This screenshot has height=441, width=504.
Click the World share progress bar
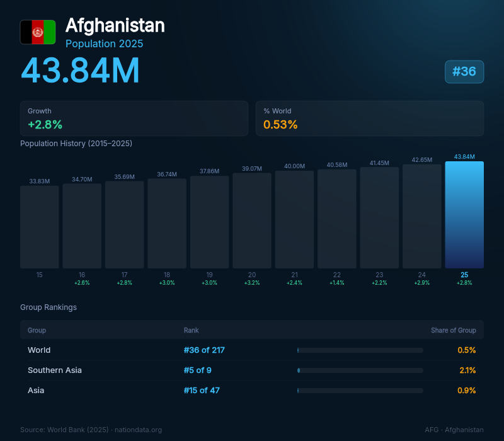[x=360, y=350]
